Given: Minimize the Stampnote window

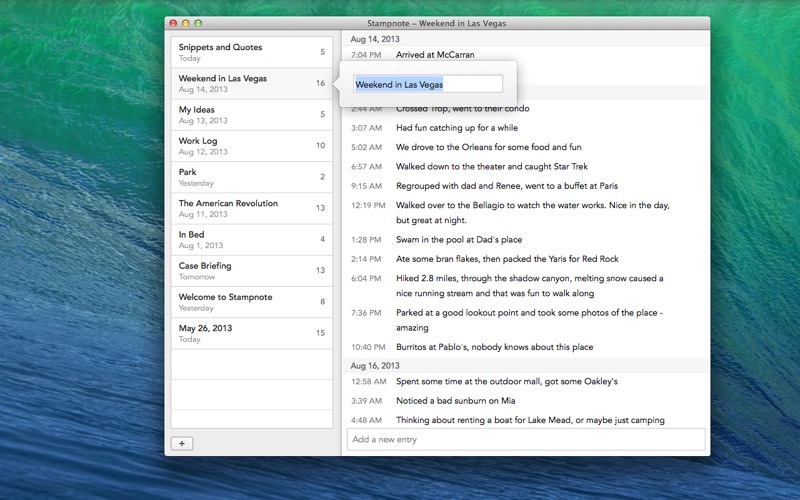Looking at the screenshot, I should tap(186, 23).
